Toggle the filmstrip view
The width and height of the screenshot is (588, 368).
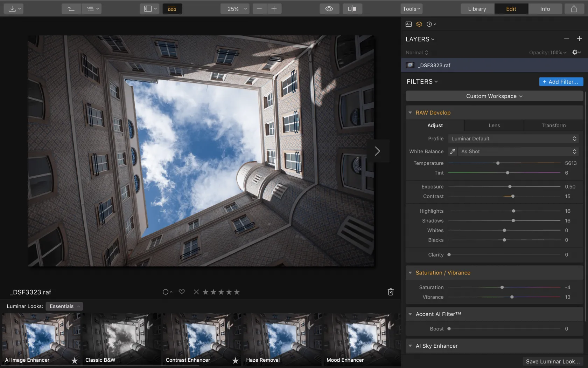[x=172, y=9]
